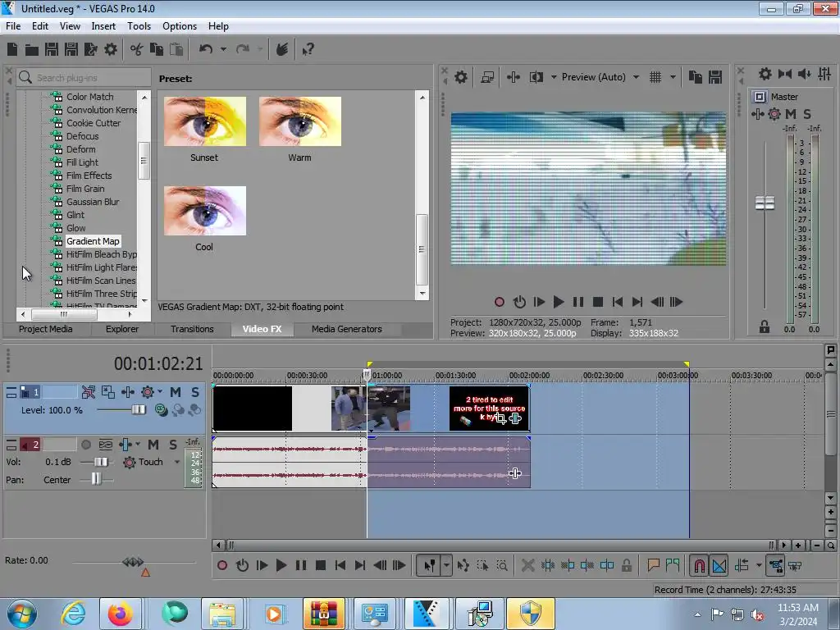Adjust track 1 Level slider handle
Screen dimensions: 840x630
click(138, 410)
